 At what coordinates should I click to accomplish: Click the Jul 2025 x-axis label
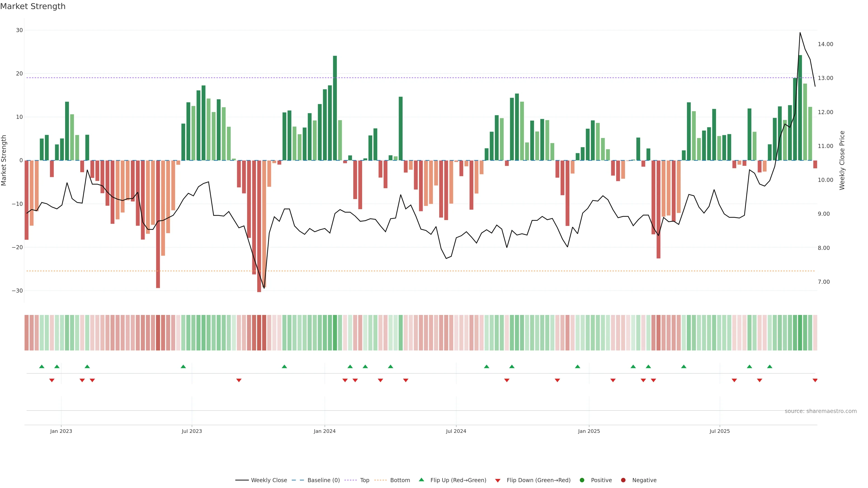click(719, 431)
